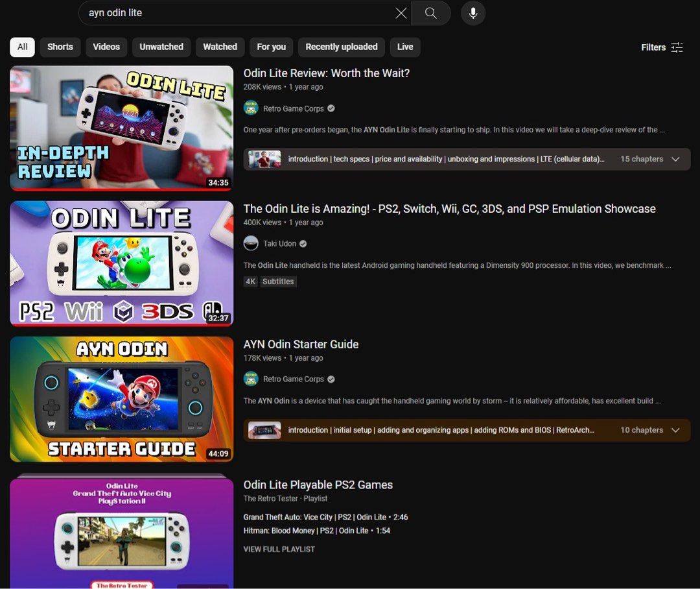Open the Taki Udon channel name
This screenshot has height=589, width=700.
(279, 243)
